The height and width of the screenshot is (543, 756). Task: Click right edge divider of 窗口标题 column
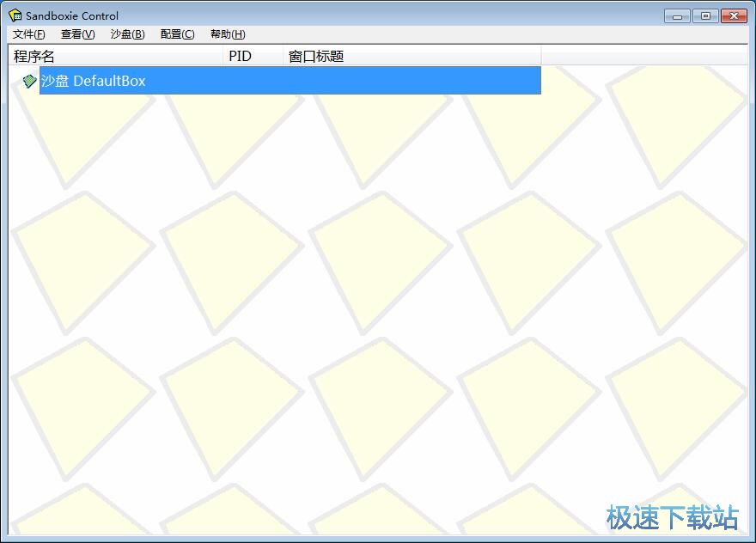tap(541, 57)
